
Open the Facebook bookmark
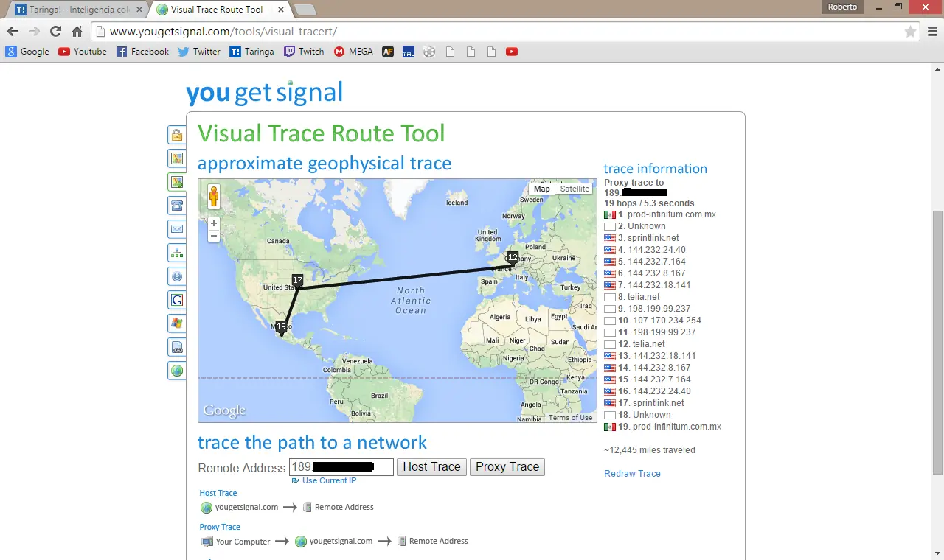coord(142,52)
